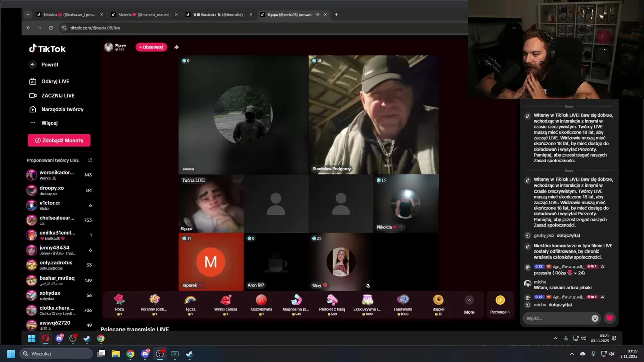Switch to the Marcela browser tab
Image resolution: width=644 pixels, height=362 pixels.
pyautogui.click(x=144, y=15)
